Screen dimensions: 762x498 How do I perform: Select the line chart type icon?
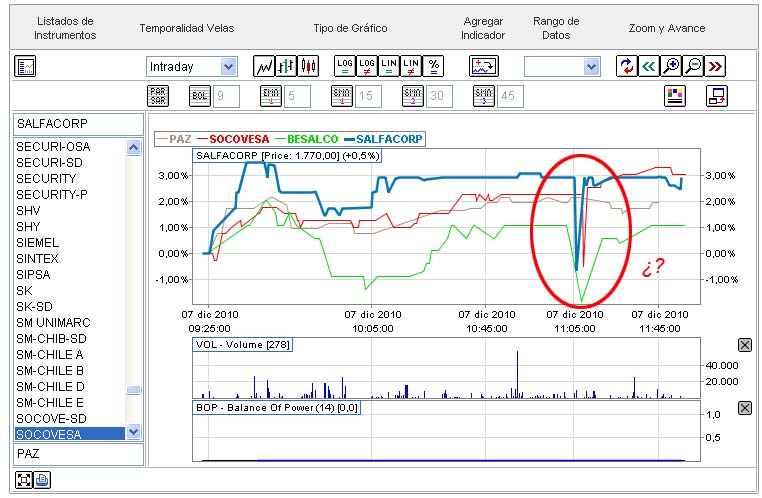click(264, 66)
